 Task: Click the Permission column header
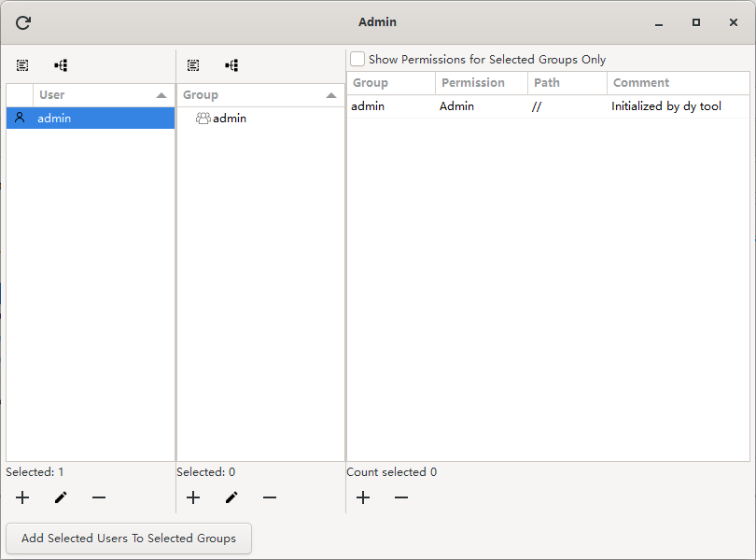click(x=479, y=82)
